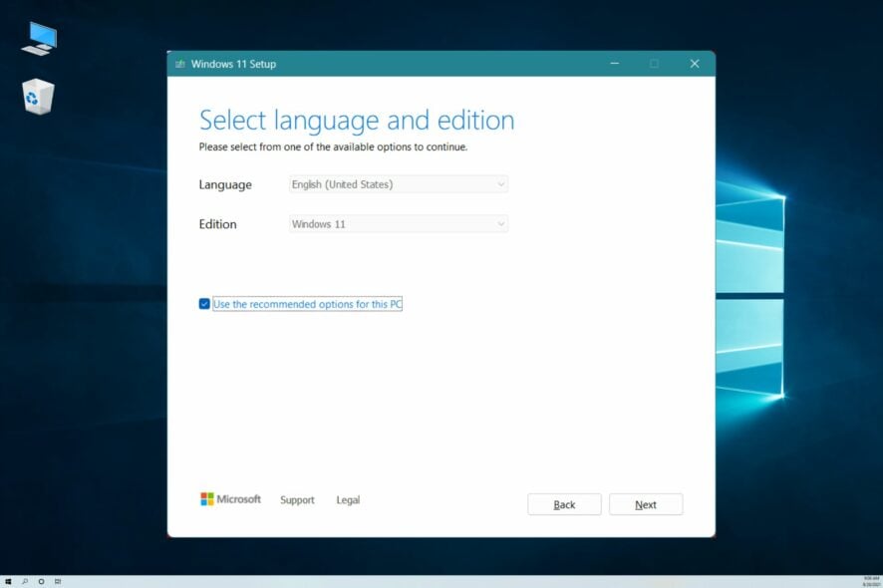
Task: Click the Windows Start button in taskbar
Action: pyautogui.click(x=8, y=581)
